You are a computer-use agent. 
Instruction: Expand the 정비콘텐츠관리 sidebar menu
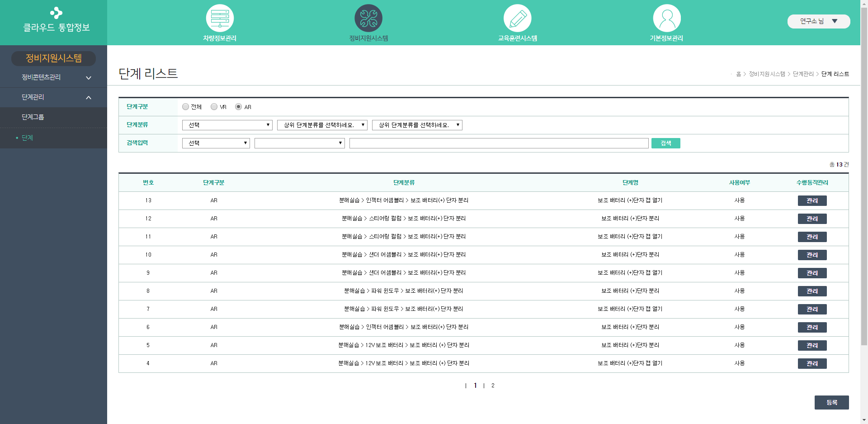click(53, 77)
